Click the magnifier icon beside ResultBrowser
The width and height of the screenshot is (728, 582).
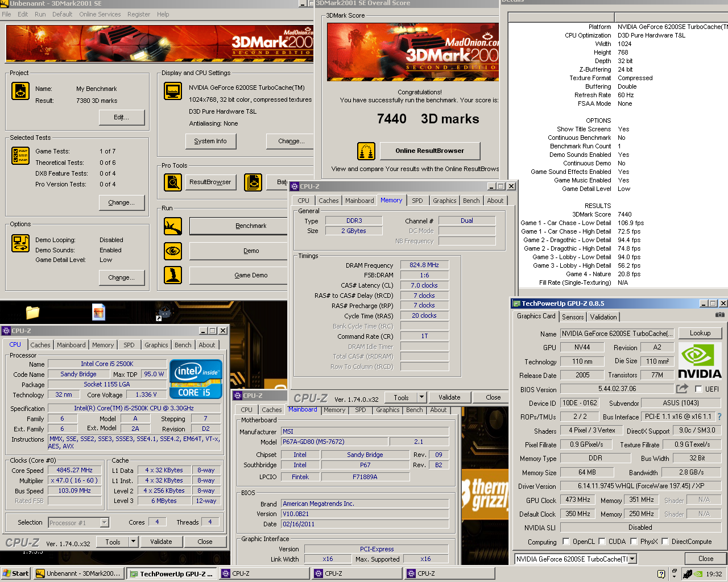pyautogui.click(x=173, y=182)
